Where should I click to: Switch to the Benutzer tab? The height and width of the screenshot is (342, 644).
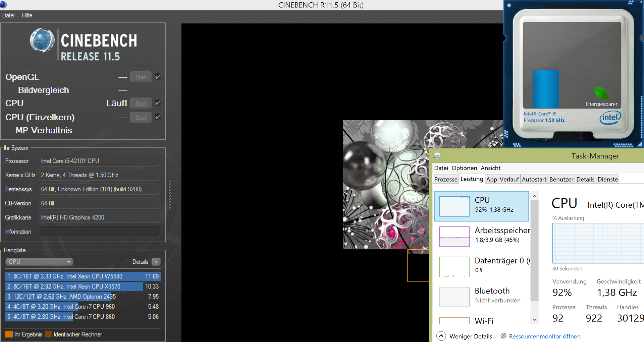click(x=561, y=179)
